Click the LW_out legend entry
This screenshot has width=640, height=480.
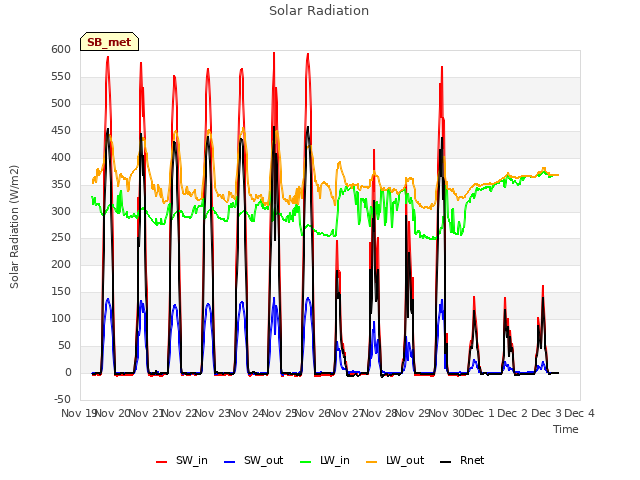pyautogui.click(x=395, y=460)
